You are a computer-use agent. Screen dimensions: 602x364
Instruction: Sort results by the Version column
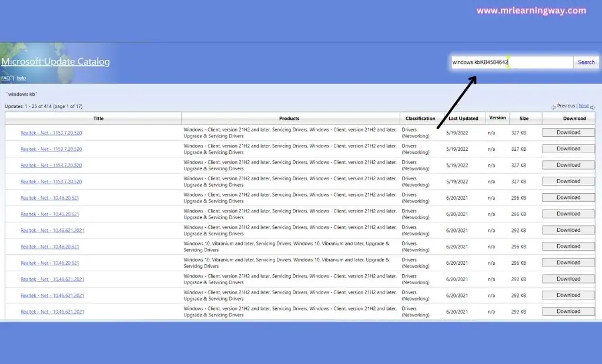pos(497,118)
